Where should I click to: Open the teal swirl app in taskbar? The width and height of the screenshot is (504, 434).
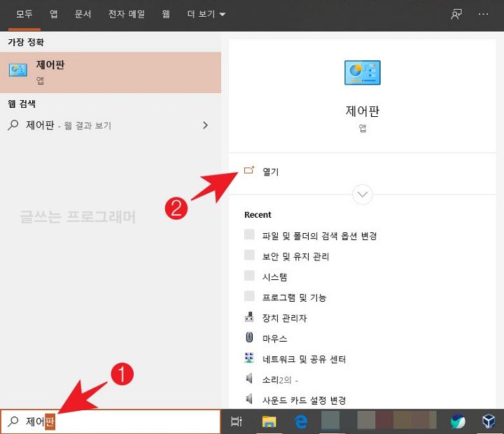pos(458,421)
